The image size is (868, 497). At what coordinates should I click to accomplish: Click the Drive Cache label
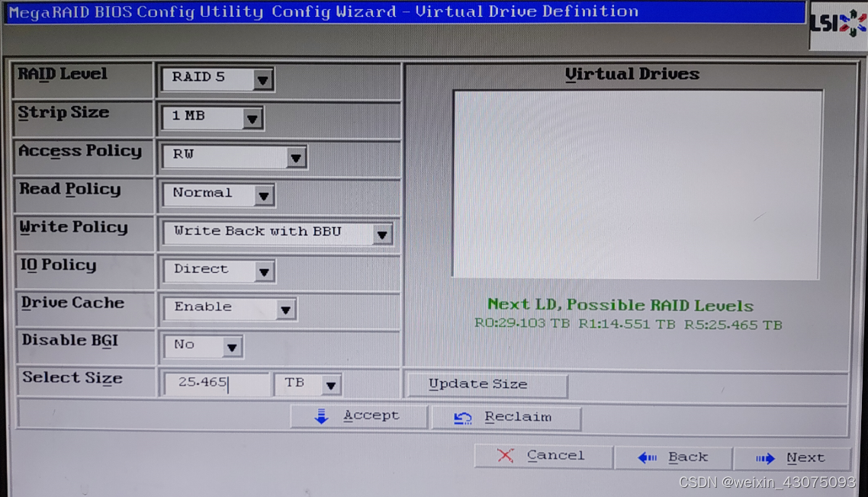click(73, 303)
